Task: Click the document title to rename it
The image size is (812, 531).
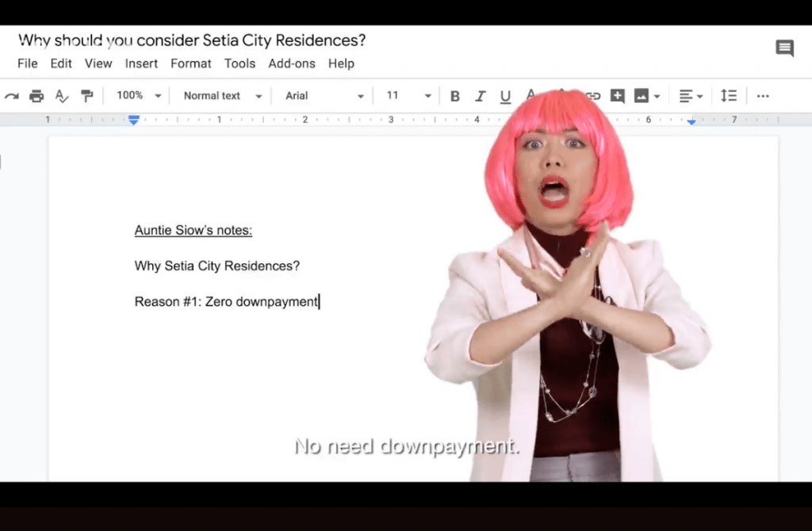Action: coord(192,40)
